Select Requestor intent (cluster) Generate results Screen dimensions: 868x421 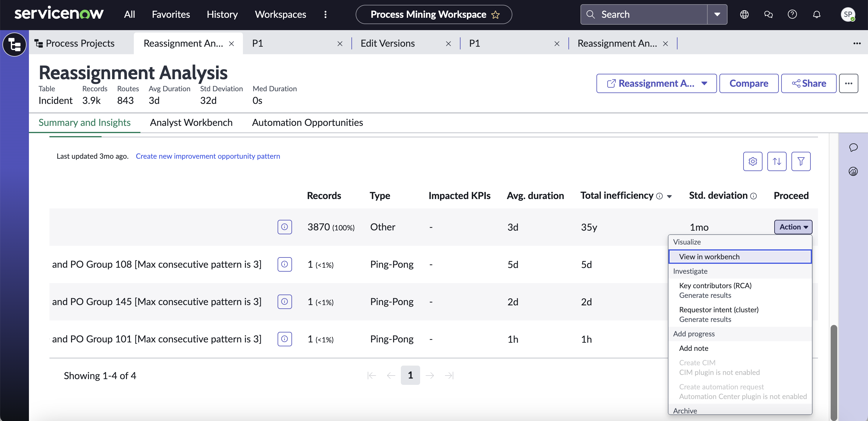point(740,314)
